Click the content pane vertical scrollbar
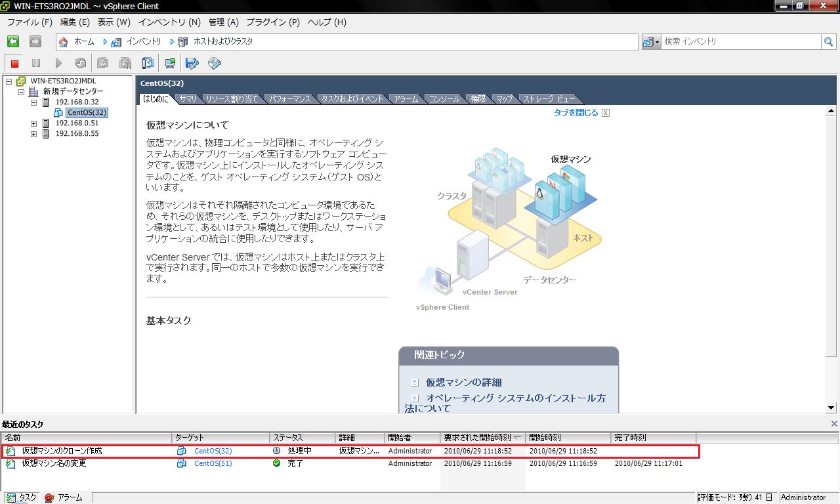This screenshot has width=840, height=504. point(831,261)
